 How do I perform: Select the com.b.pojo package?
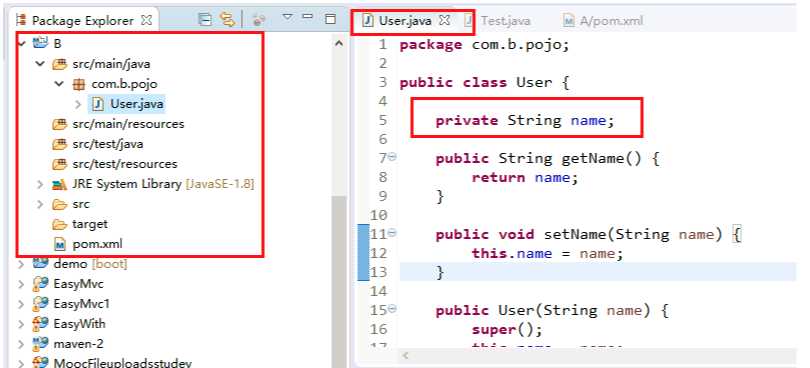click(124, 84)
